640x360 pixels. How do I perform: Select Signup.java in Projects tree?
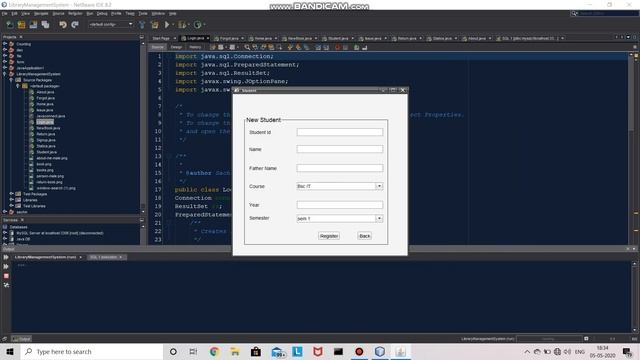pos(46,140)
